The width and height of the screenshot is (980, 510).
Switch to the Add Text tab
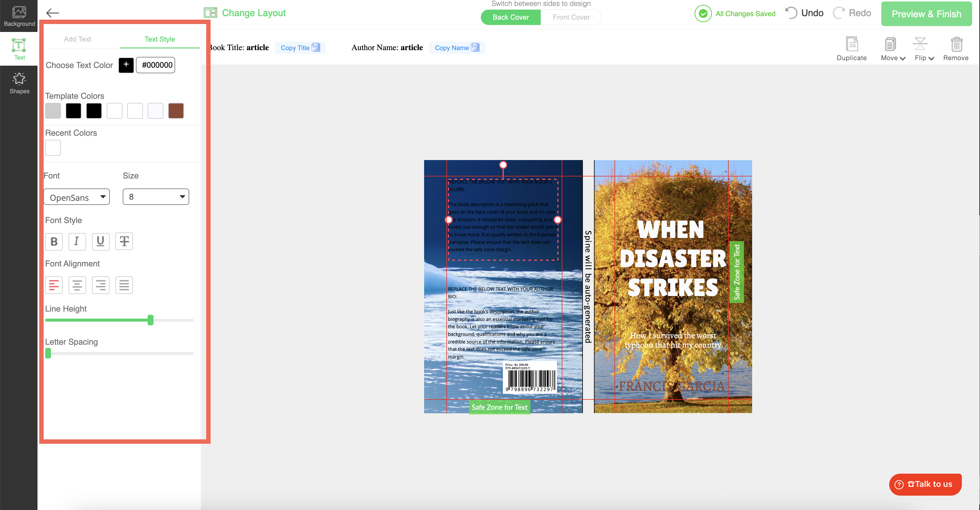point(77,39)
